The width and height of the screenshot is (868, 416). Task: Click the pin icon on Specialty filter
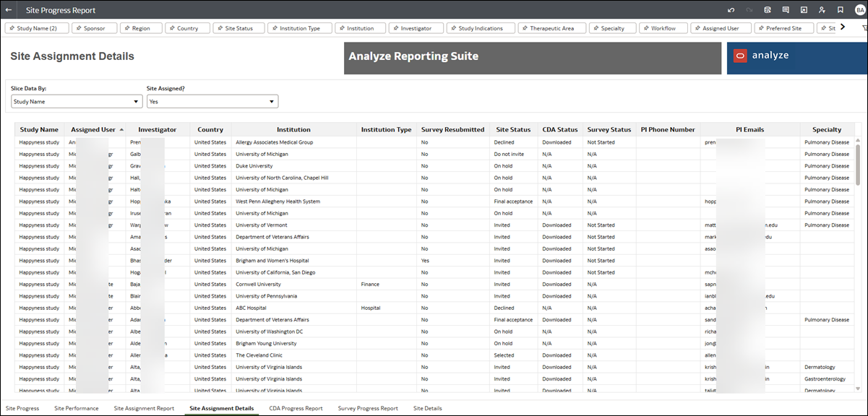tap(596, 28)
